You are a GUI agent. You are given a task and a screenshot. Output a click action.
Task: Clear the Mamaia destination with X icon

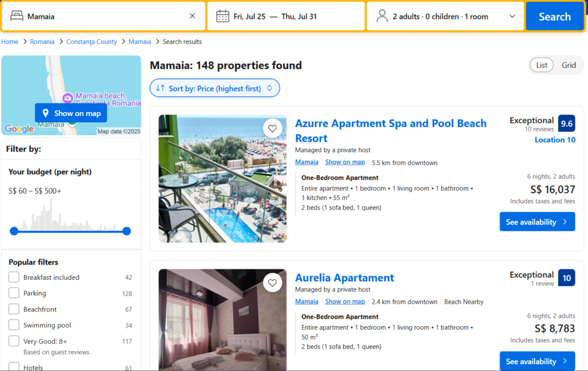click(x=192, y=16)
